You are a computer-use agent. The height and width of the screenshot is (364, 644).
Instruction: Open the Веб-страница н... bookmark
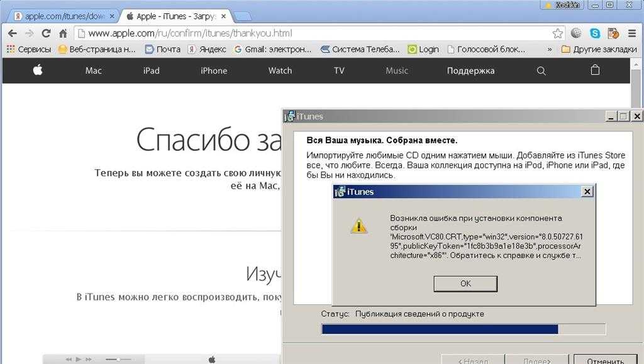97,49
